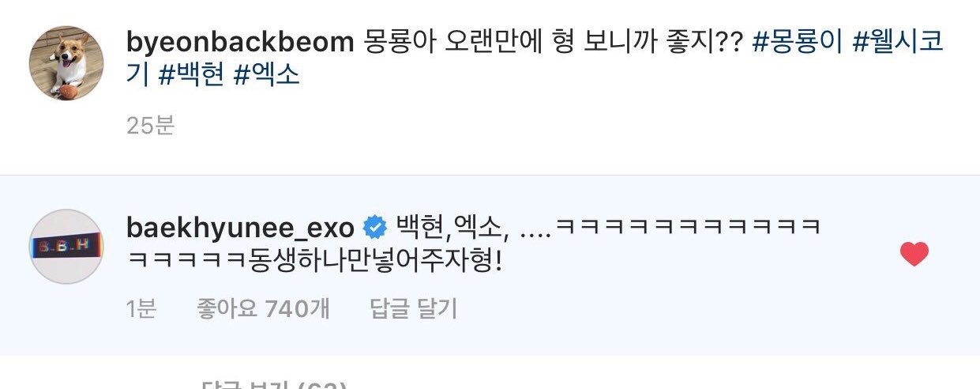Open the byeonbackbeom username link
980x389 pixels.
point(240,43)
